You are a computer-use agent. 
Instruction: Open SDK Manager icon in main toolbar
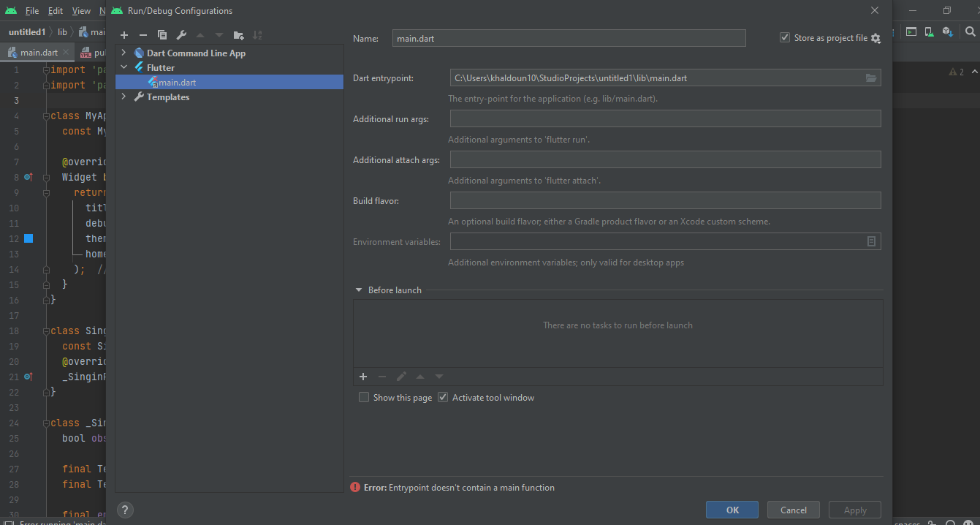[x=948, y=31]
